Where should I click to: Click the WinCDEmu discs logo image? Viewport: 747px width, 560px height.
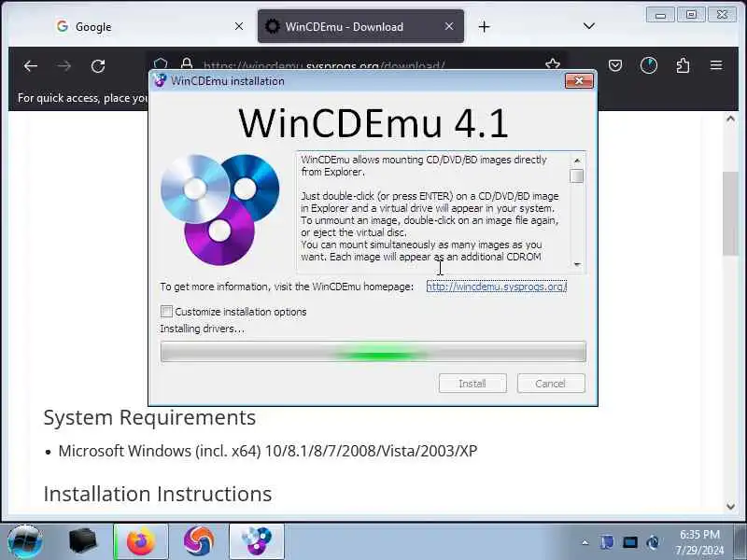pyautogui.click(x=220, y=209)
